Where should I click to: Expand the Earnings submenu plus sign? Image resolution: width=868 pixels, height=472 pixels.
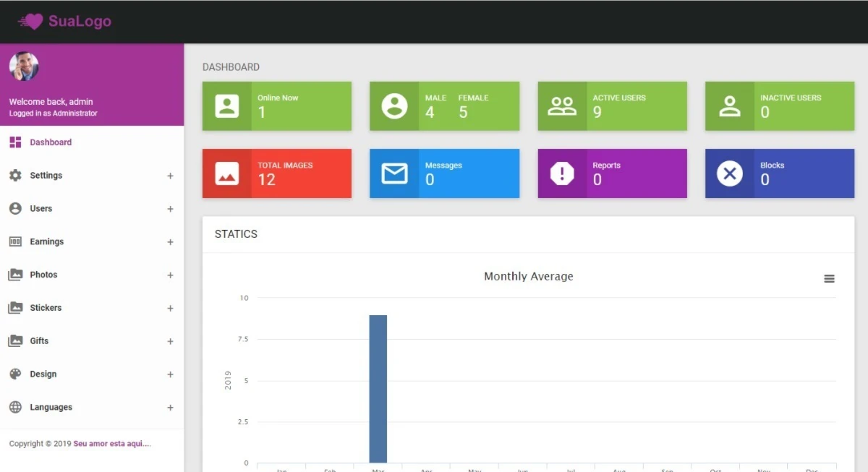tap(170, 242)
